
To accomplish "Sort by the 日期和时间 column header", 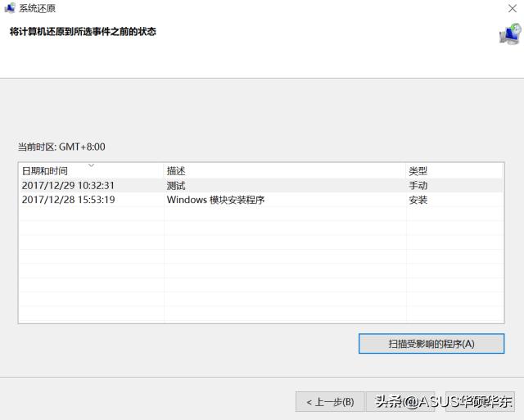I will tap(91, 171).
